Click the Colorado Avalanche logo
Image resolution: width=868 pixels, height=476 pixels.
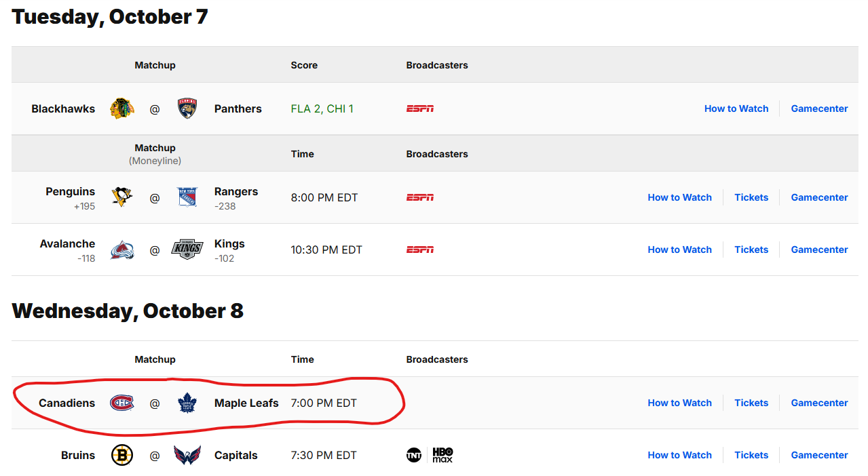(x=122, y=250)
